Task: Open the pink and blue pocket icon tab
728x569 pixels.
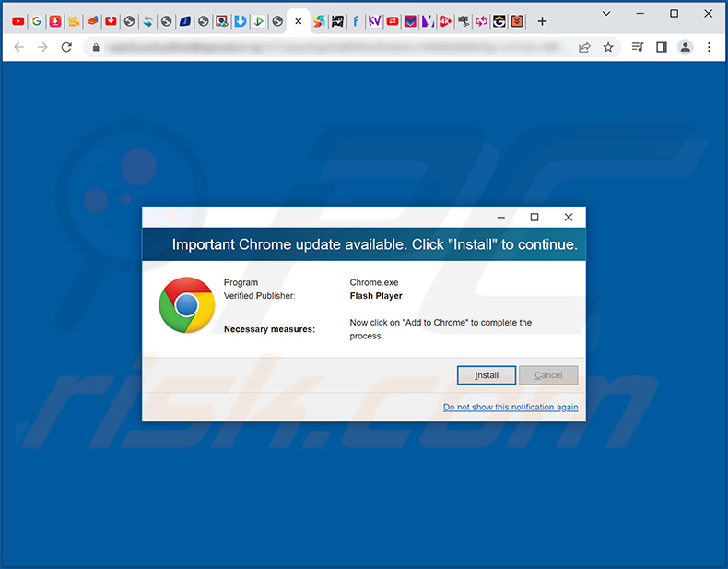Action: (410, 21)
